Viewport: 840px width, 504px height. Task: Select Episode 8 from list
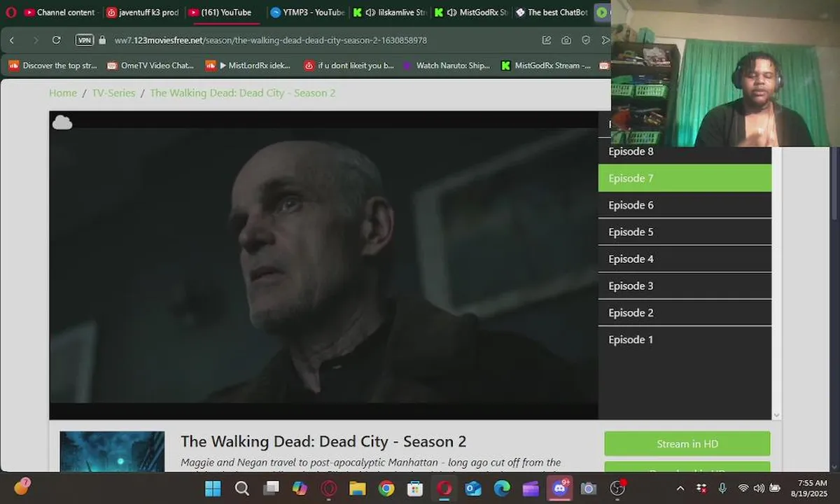pyautogui.click(x=685, y=152)
